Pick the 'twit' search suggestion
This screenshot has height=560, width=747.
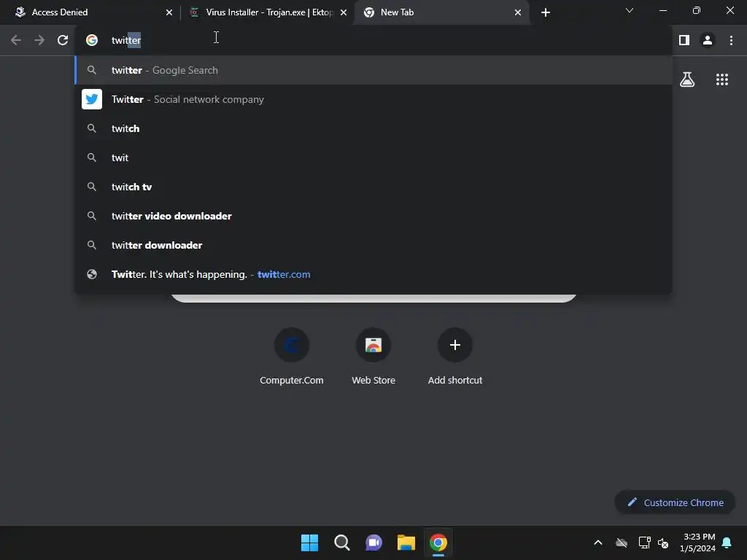(373, 157)
